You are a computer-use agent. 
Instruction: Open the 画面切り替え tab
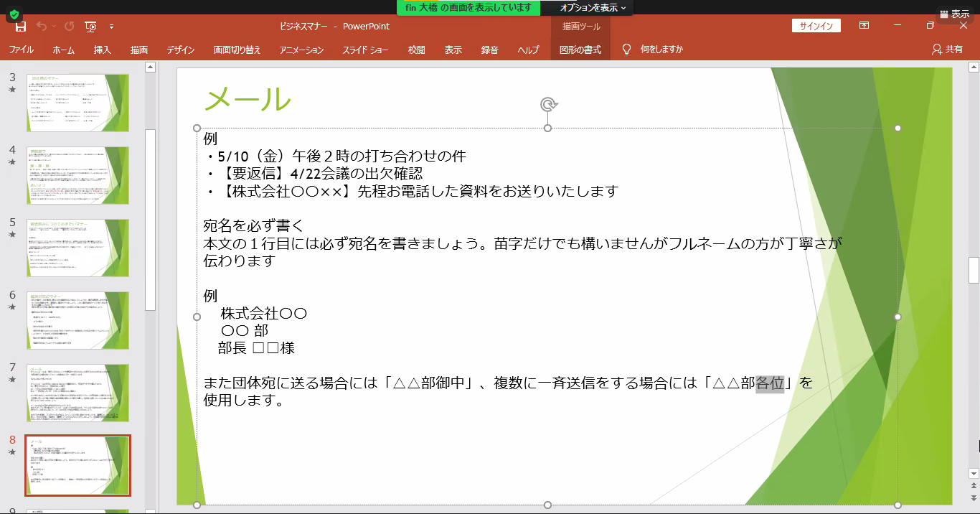(237, 50)
